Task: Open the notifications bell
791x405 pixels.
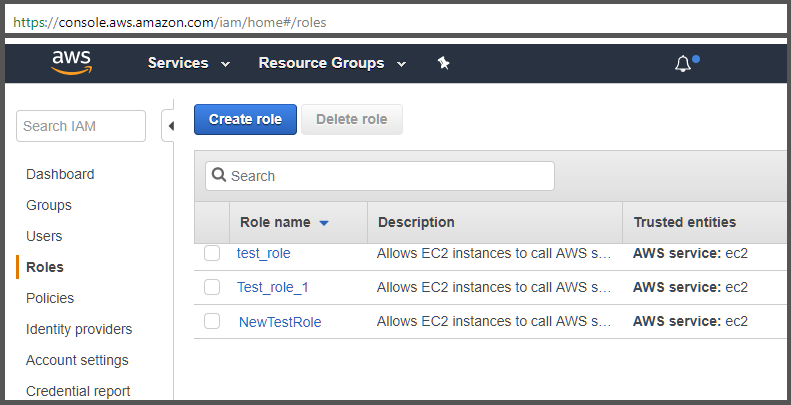Action: [x=683, y=64]
